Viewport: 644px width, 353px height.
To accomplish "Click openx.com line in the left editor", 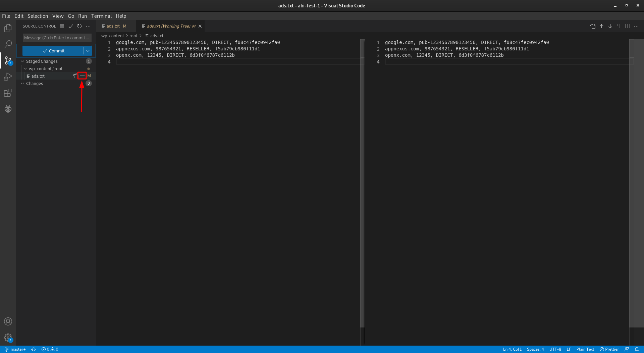I will 175,55.
